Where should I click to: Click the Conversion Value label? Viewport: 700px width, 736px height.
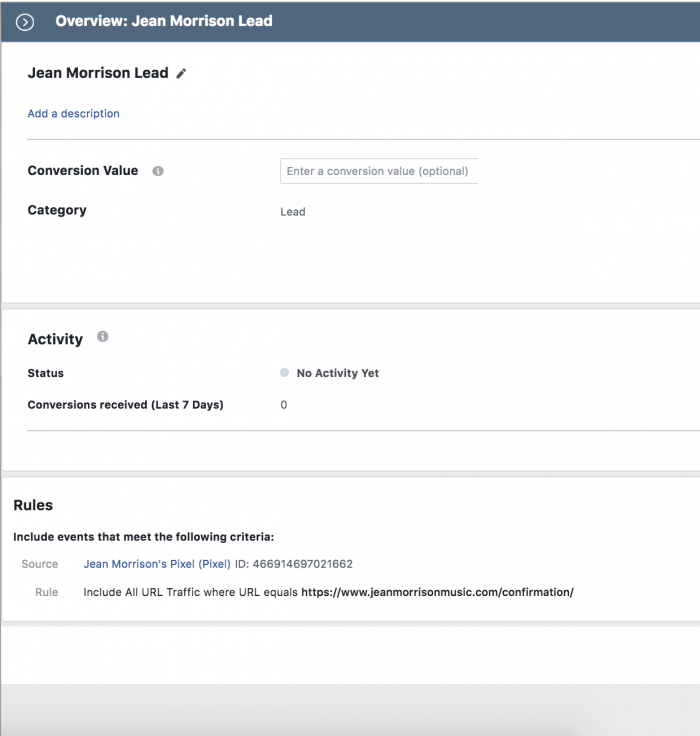pos(83,170)
